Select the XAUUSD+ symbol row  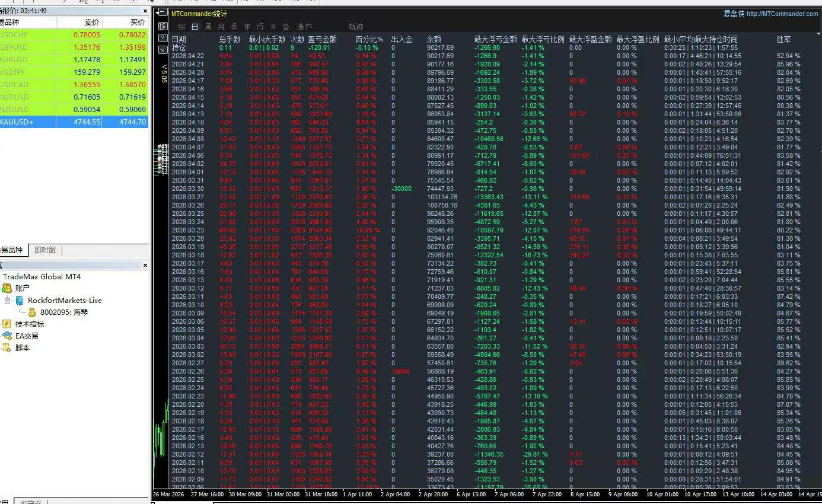pos(74,122)
